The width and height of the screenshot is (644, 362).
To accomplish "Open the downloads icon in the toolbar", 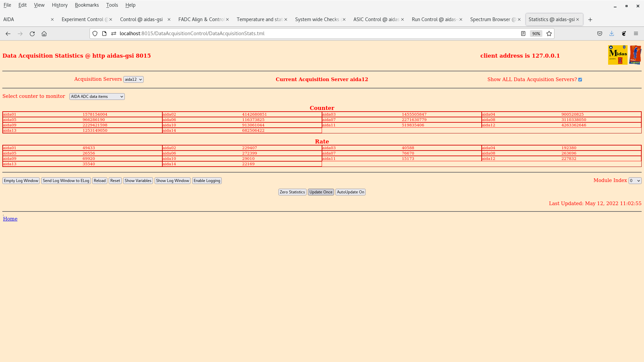I will point(611,34).
